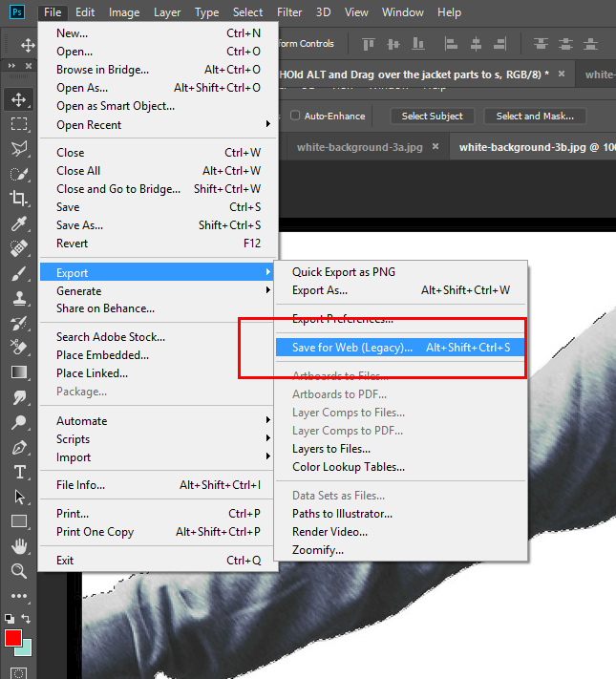The height and width of the screenshot is (679, 616).
Task: Select the Zoom magnifier tool
Action: 18,571
